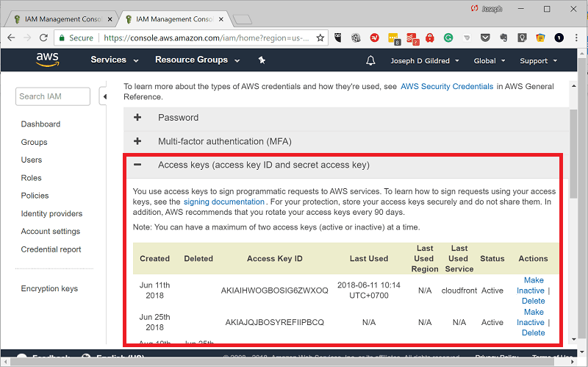Open the notifications bell
Screen dimensions: 588x367
370,60
